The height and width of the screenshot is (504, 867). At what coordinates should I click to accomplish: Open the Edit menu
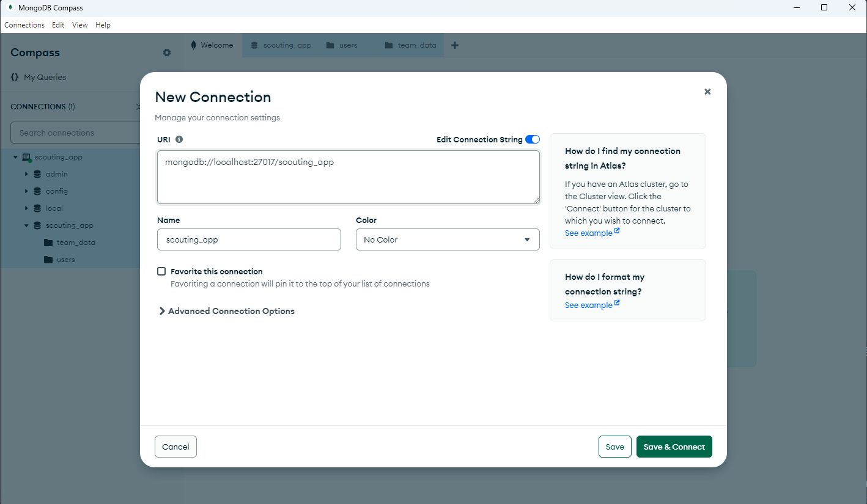58,25
